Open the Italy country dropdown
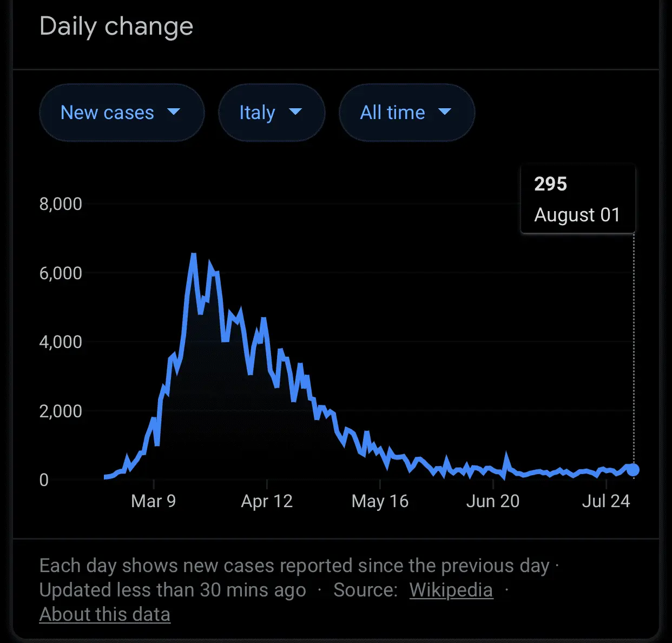 tap(271, 113)
